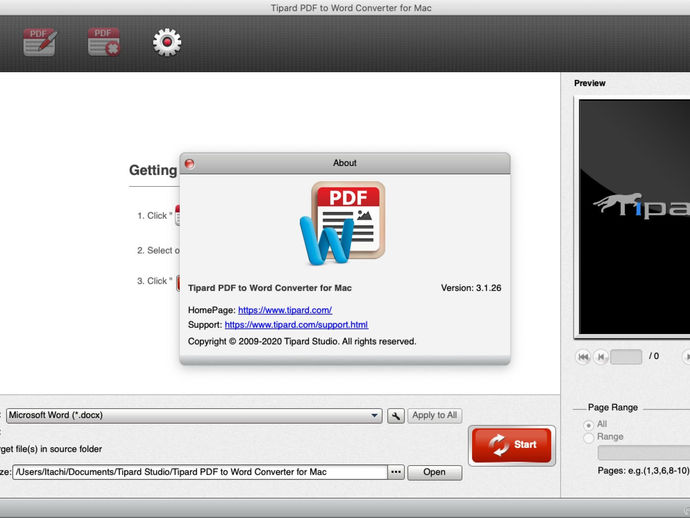Click the Copyright 2009-2020 Tipard Studio text
Screen dimensions: 690x518
pos(302,342)
